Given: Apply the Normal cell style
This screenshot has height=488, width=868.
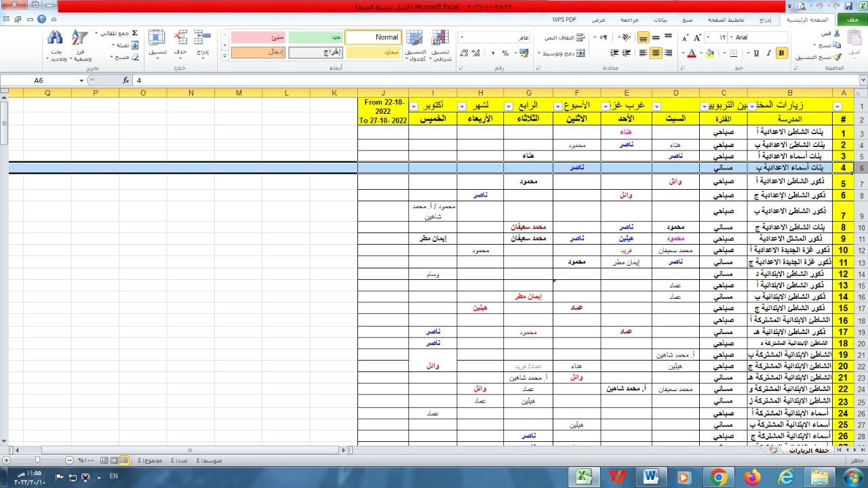Looking at the screenshot, I should click(373, 37).
